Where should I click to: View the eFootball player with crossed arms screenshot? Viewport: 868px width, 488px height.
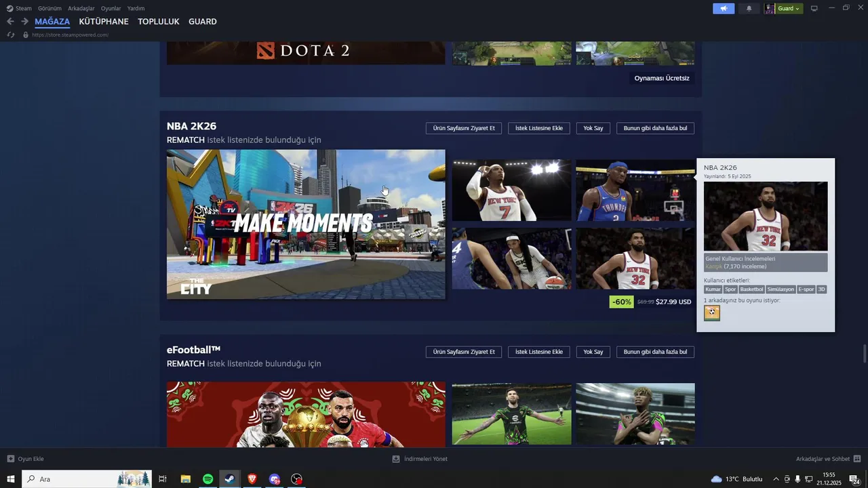635,414
